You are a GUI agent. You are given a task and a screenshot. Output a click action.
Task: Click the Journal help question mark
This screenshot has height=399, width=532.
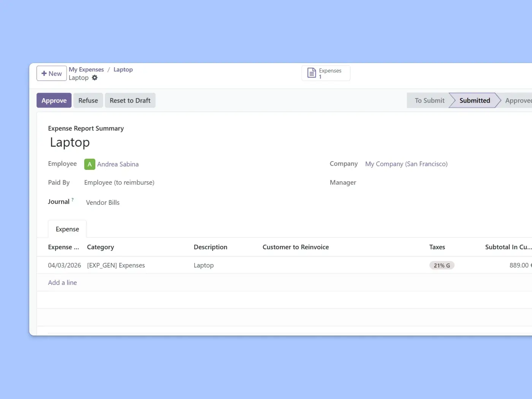(x=73, y=199)
